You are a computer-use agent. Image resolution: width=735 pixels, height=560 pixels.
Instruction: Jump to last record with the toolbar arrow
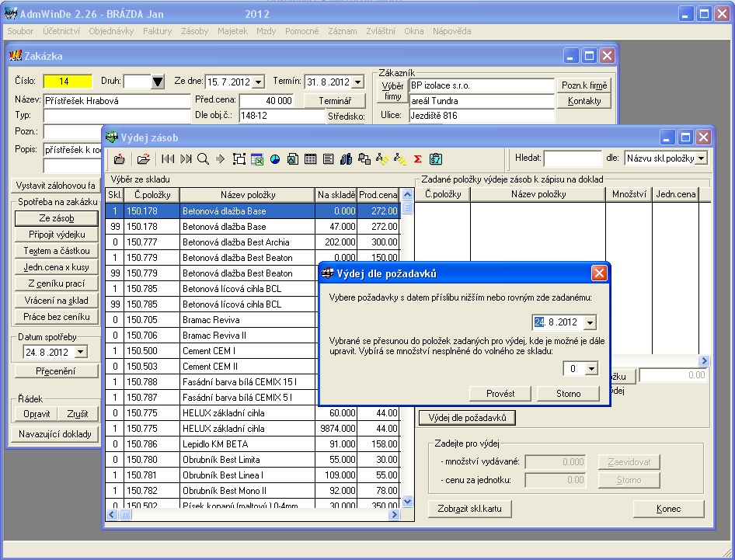click(x=186, y=159)
